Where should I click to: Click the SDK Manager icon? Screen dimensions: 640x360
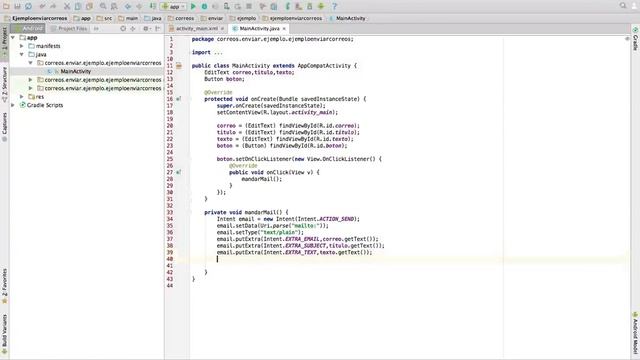click(x=309, y=6)
